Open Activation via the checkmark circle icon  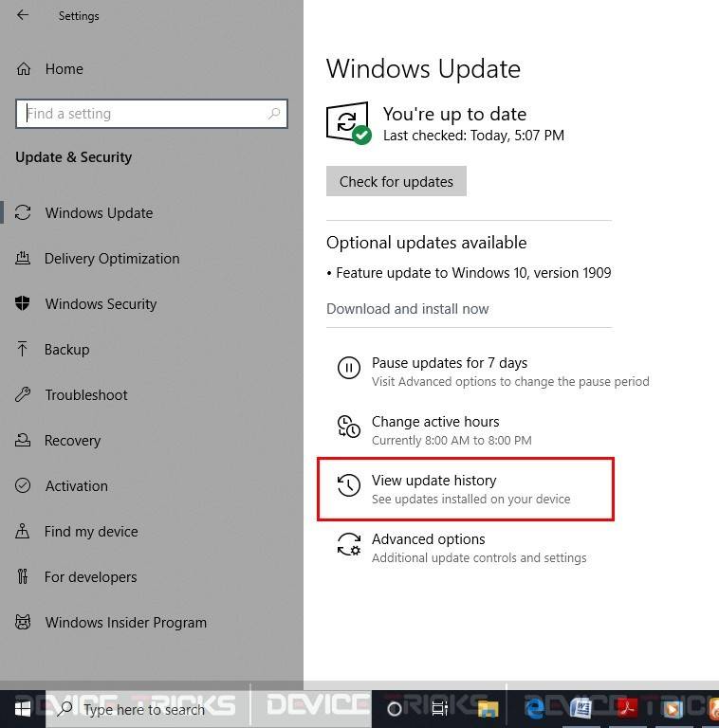tap(23, 485)
